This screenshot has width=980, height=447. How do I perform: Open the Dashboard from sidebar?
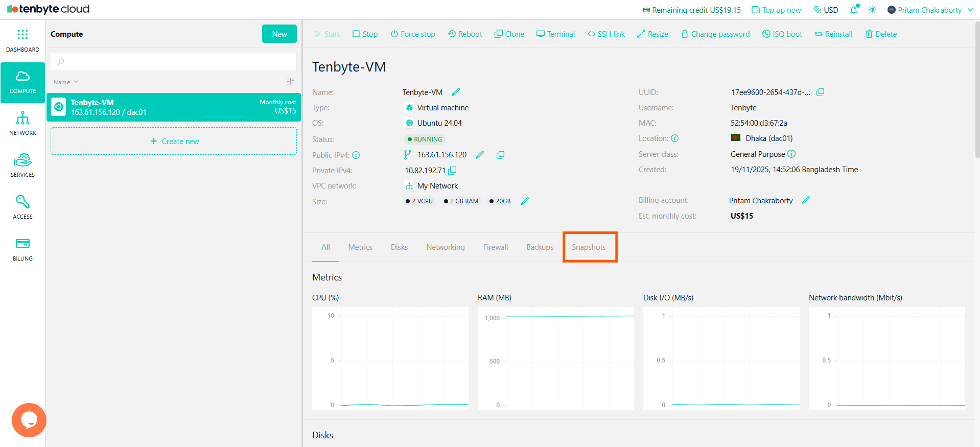(22, 41)
